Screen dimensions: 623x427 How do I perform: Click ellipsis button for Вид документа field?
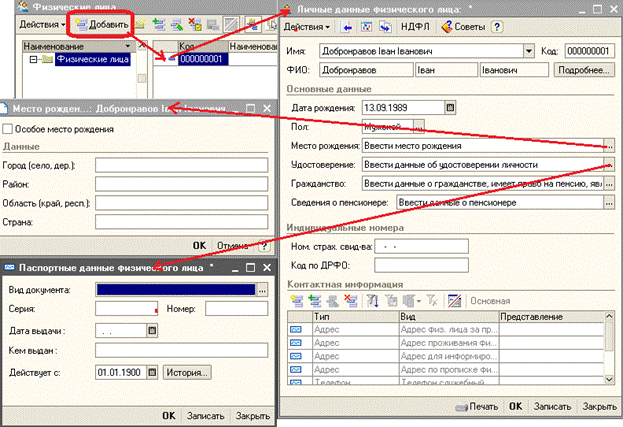click(262, 289)
